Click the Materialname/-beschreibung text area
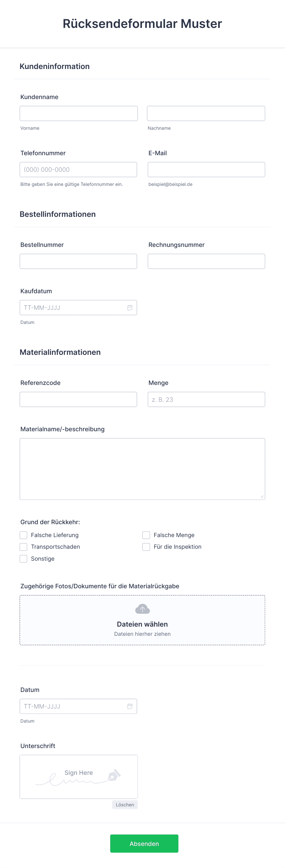The image size is (285, 868). [x=142, y=469]
